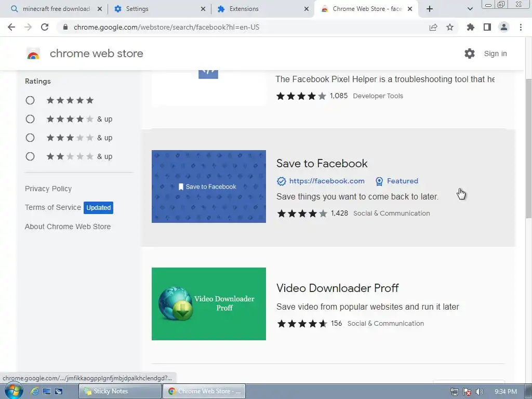Image resolution: width=532 pixels, height=399 pixels.
Task: Click the Chrome Web Store rainbow logo
Action: coord(33,54)
